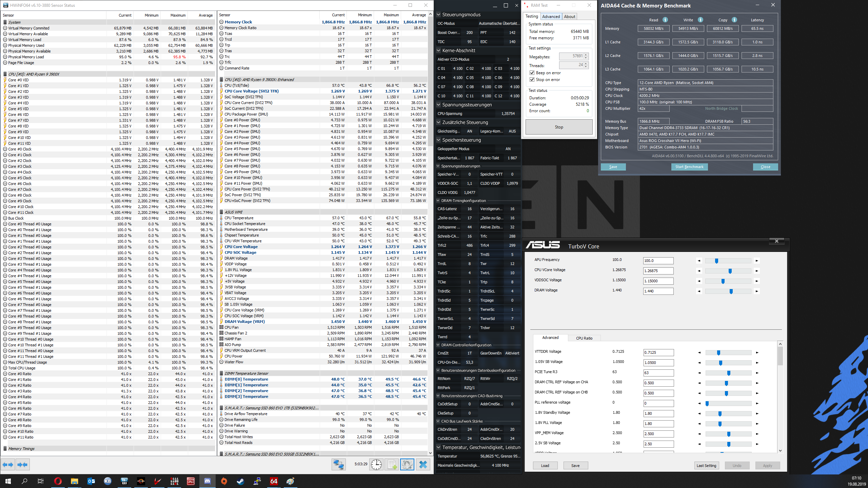Click the collapse columns arrows icon in HWiNFO
The width and height of the screenshot is (868, 488).
coord(22,465)
